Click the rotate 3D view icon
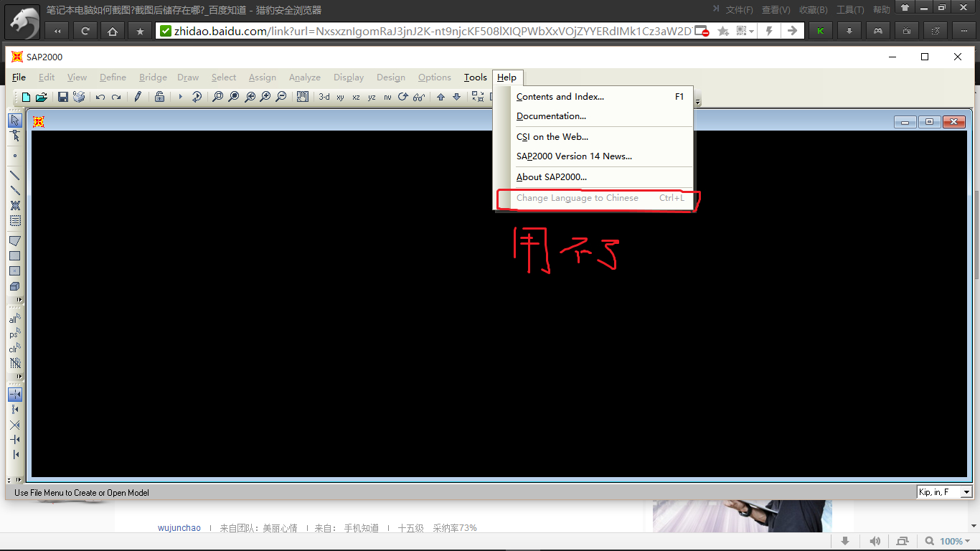Viewport: 980px width, 551px height. click(403, 97)
